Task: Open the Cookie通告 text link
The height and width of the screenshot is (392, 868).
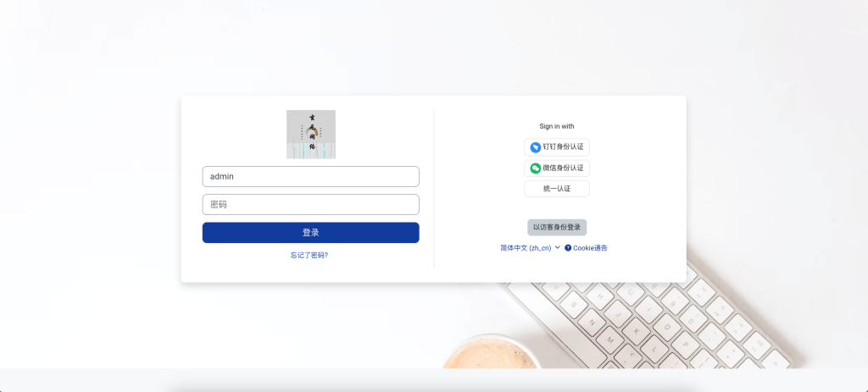Action: click(590, 248)
